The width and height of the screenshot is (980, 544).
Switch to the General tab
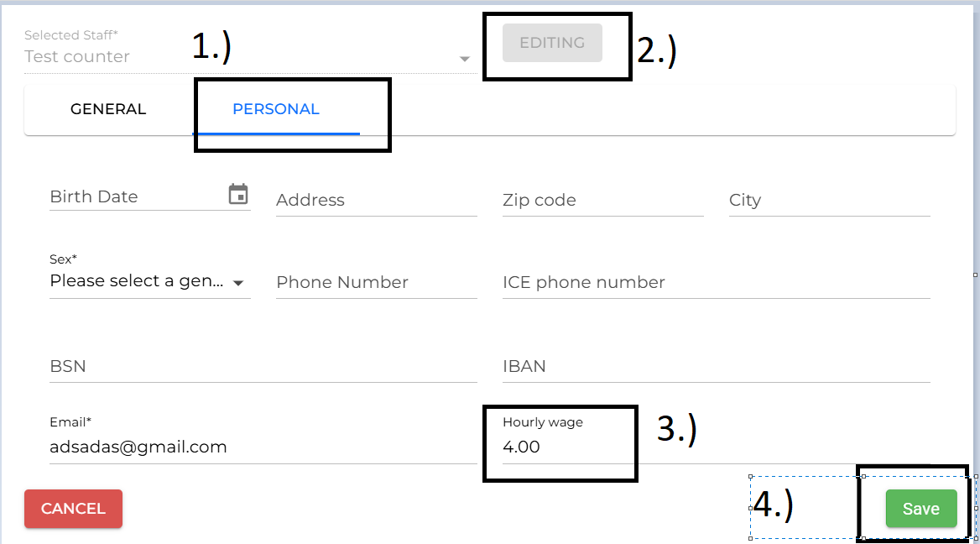(108, 109)
